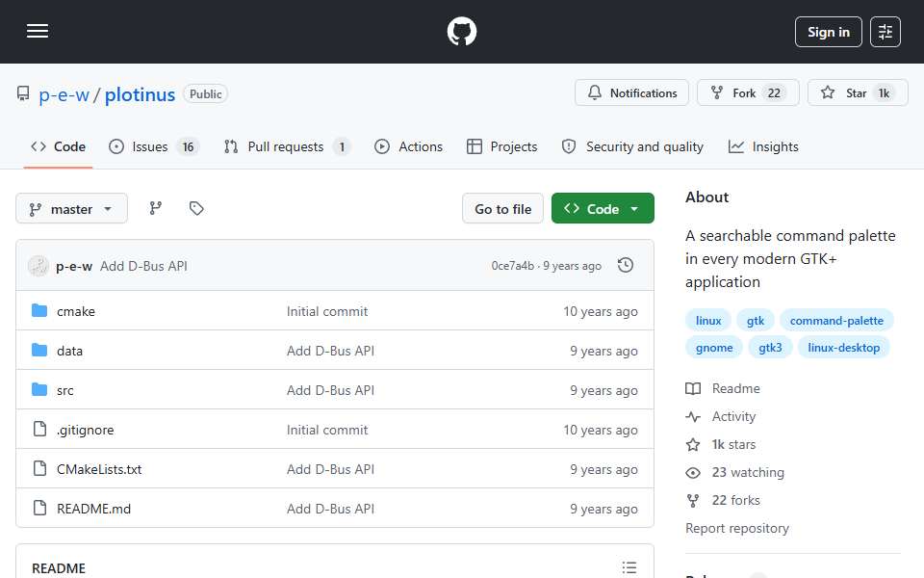Screen dimensions: 924x578
Task: Select the linux topic tag
Action: (708, 320)
